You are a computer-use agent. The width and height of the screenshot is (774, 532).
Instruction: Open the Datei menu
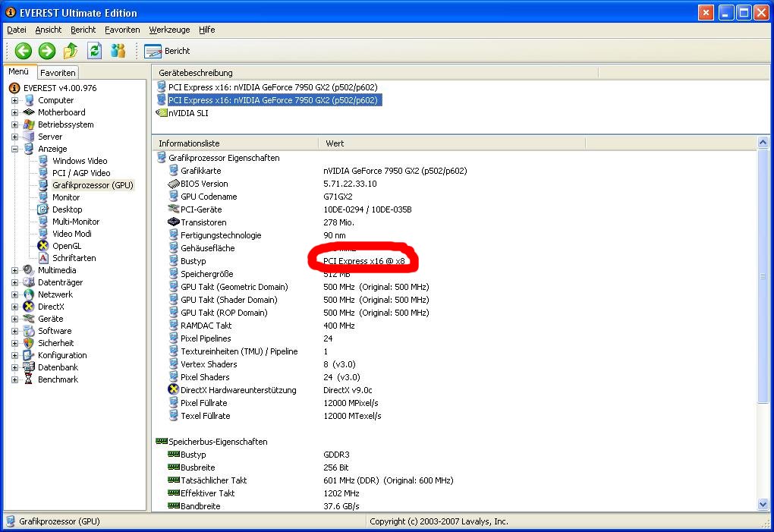tap(16, 30)
